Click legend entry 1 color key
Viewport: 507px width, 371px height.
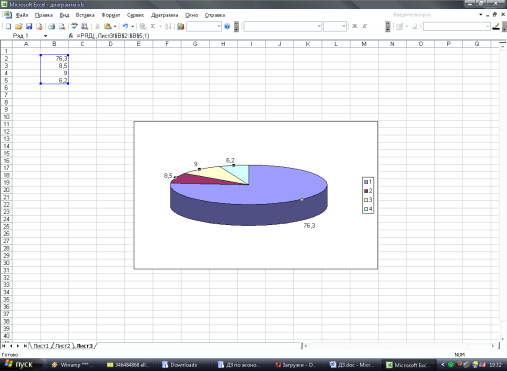366,182
